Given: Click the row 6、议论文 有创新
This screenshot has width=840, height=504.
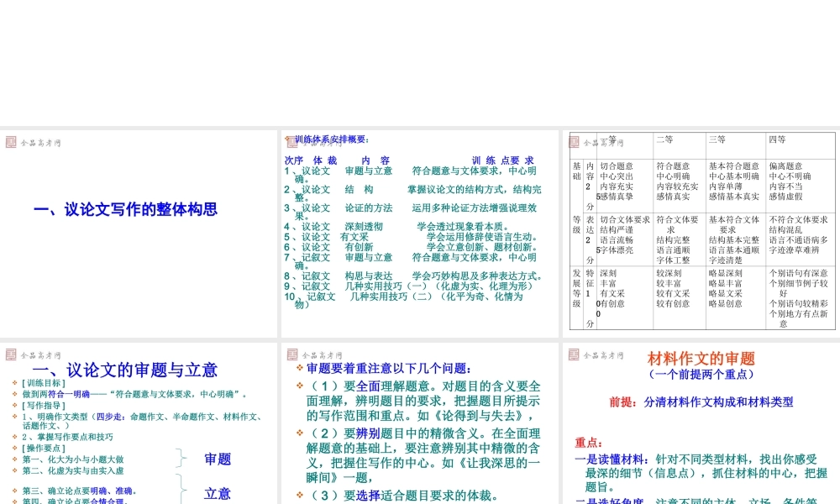Looking at the screenshot, I should coord(411,247).
